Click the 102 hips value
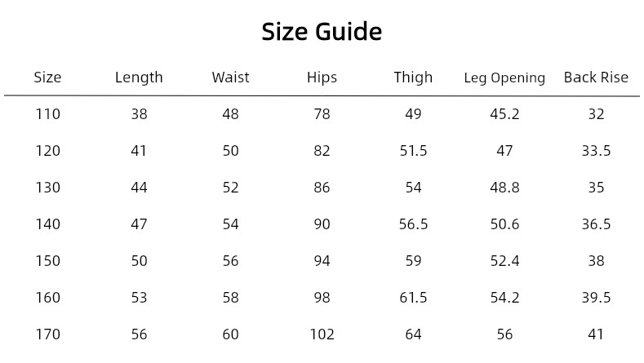Image resolution: width=644 pixels, height=363 pixels. pos(322,334)
